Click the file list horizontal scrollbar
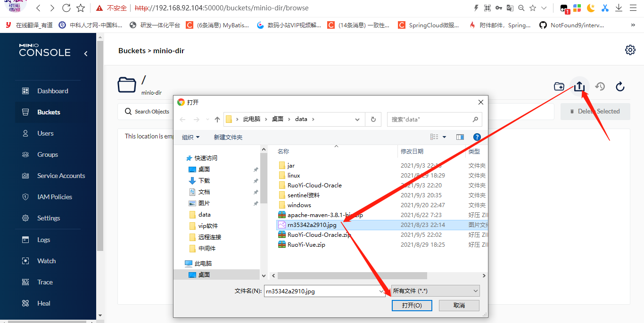The height and width of the screenshot is (323, 644). pyautogui.click(x=352, y=275)
